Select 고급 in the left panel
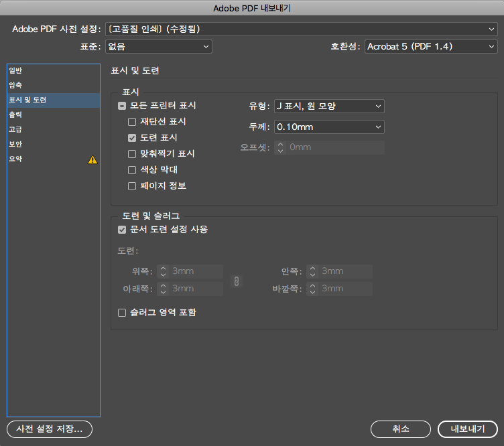 (x=54, y=129)
